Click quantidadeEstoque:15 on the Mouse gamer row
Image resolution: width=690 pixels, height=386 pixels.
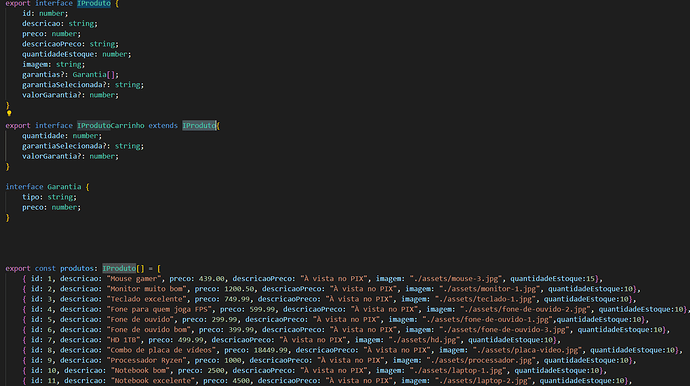click(552, 279)
